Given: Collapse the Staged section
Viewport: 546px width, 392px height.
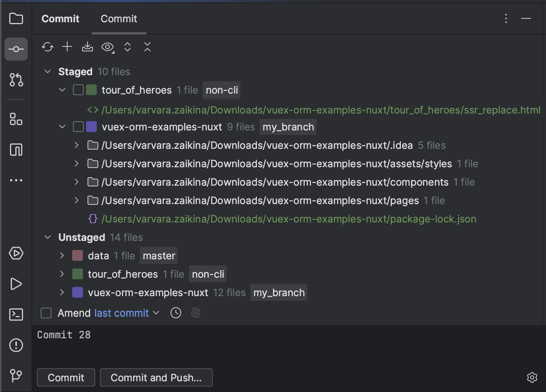Looking at the screenshot, I should (48, 71).
